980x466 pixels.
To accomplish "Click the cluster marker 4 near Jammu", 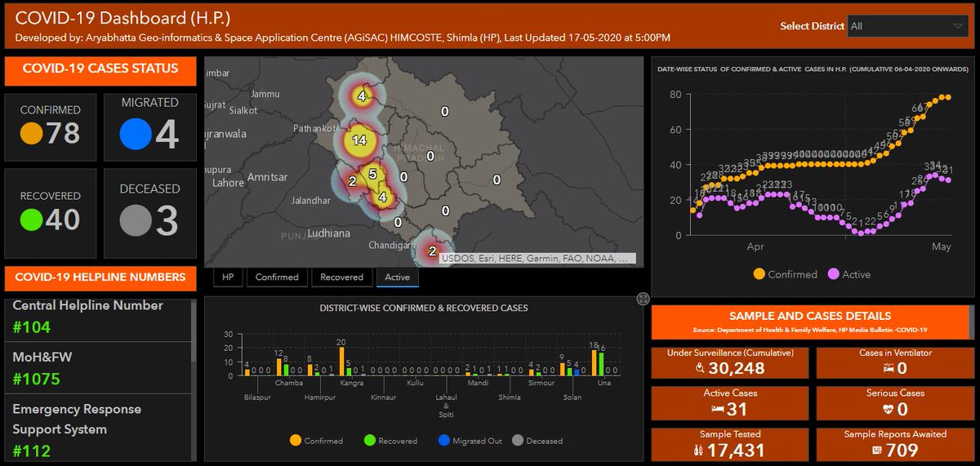I will point(361,96).
